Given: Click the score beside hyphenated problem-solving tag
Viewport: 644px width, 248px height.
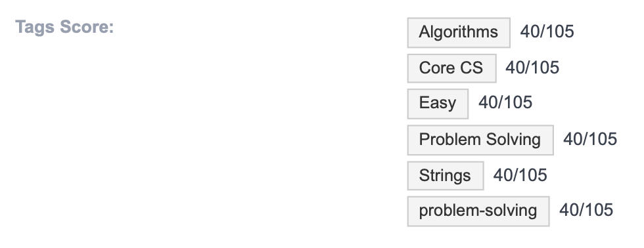Looking at the screenshot, I should click(586, 210).
